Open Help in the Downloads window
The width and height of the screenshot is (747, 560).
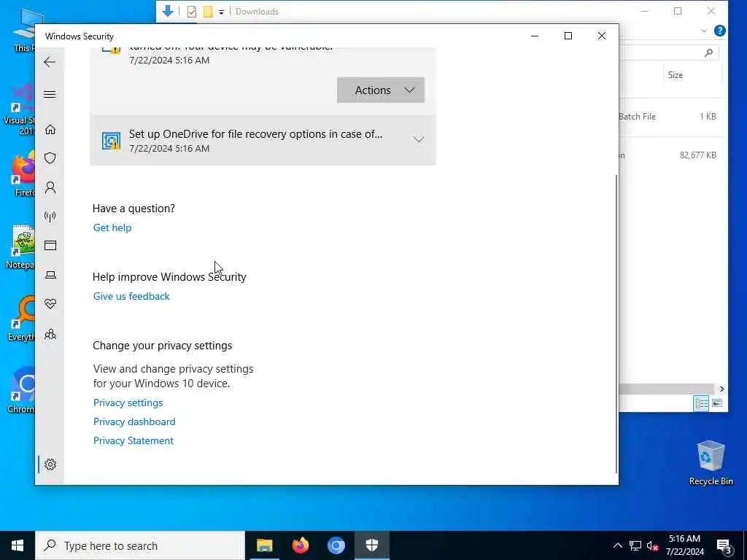point(720,31)
